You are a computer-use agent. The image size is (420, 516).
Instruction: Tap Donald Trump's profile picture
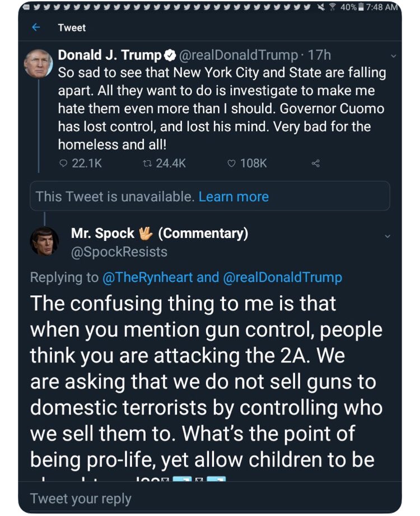tap(39, 63)
